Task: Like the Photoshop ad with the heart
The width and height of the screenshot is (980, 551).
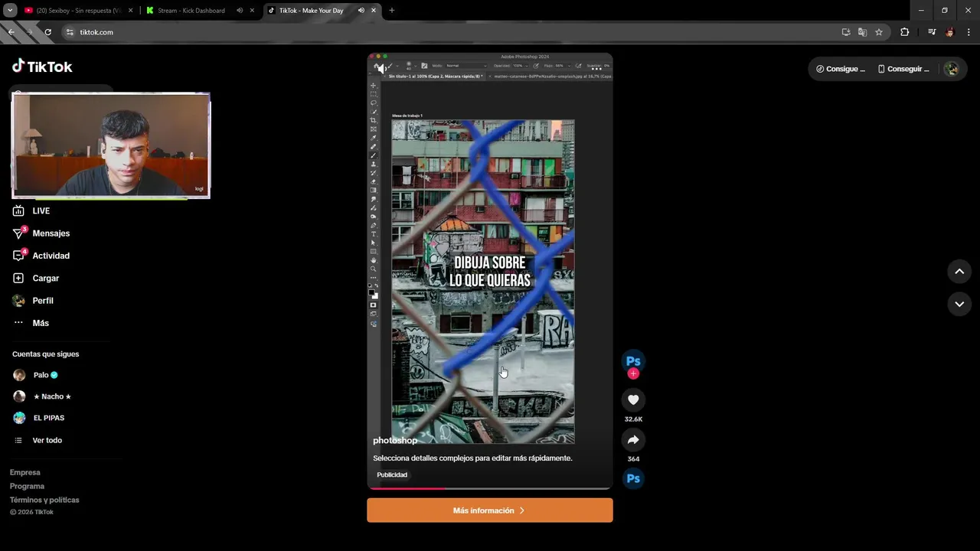Action: (633, 399)
